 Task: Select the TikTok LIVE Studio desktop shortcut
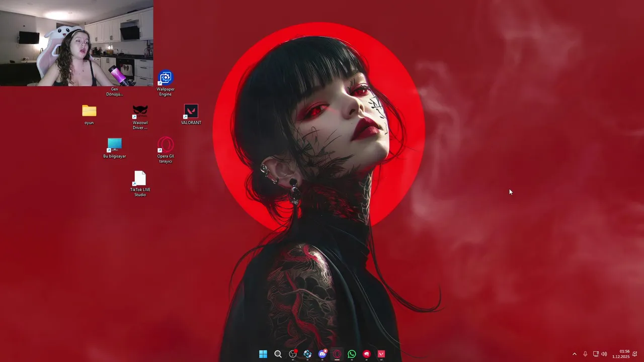[140, 184]
